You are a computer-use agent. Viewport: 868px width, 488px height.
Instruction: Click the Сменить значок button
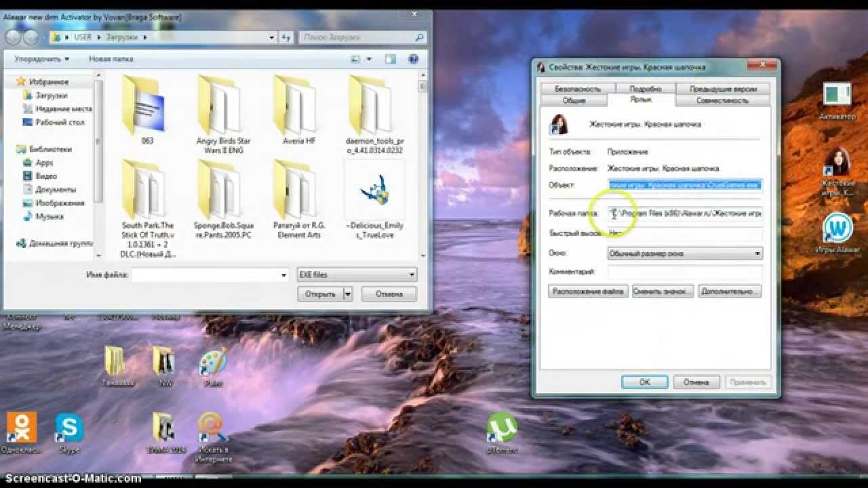[663, 291]
